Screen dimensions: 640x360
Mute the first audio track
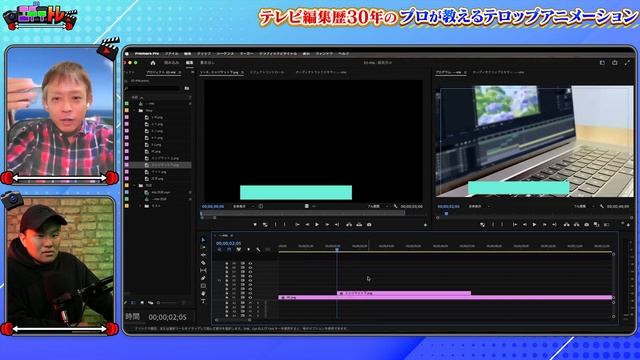[x=250, y=303]
